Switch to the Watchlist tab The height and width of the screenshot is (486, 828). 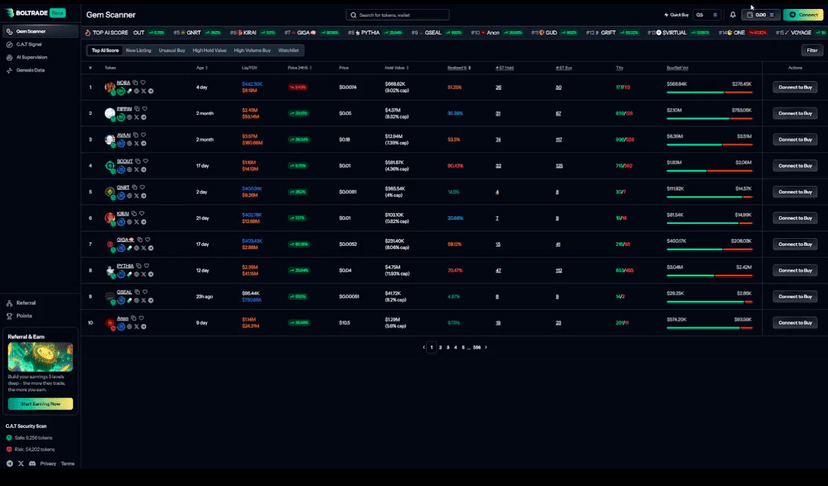click(x=288, y=50)
